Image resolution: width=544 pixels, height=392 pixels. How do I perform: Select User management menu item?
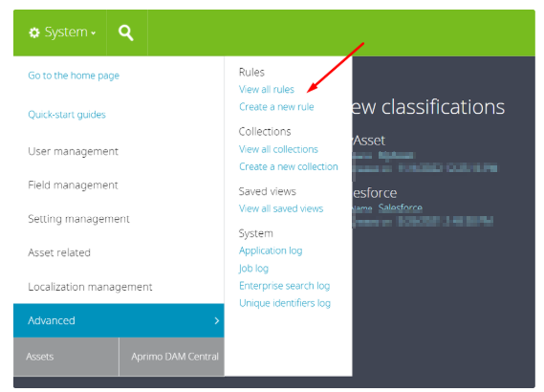coord(74,151)
